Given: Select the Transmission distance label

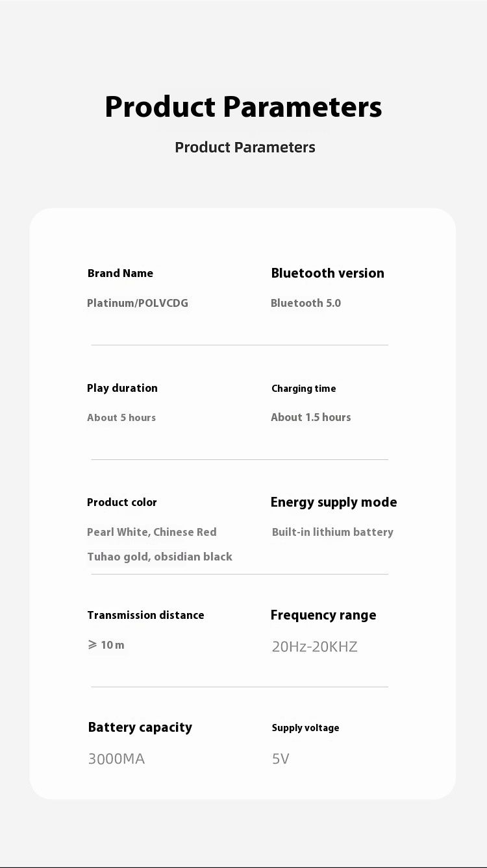Looking at the screenshot, I should 145,615.
